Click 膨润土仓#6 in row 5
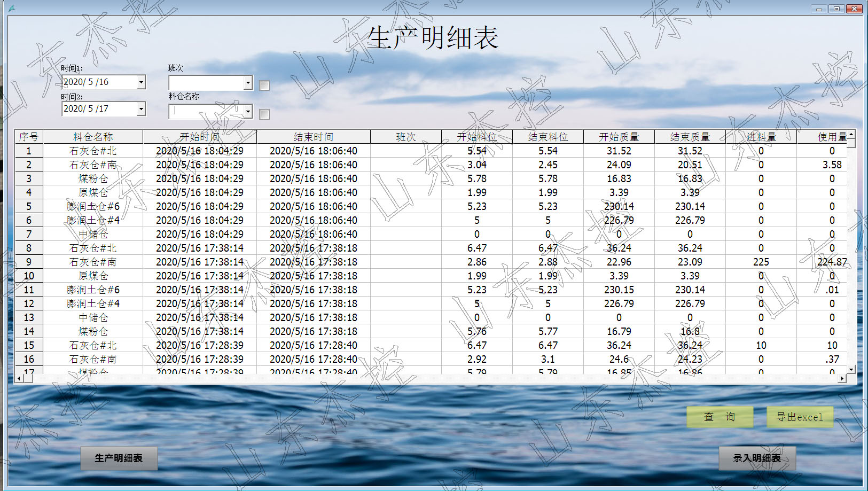The image size is (868, 491). [x=93, y=207]
